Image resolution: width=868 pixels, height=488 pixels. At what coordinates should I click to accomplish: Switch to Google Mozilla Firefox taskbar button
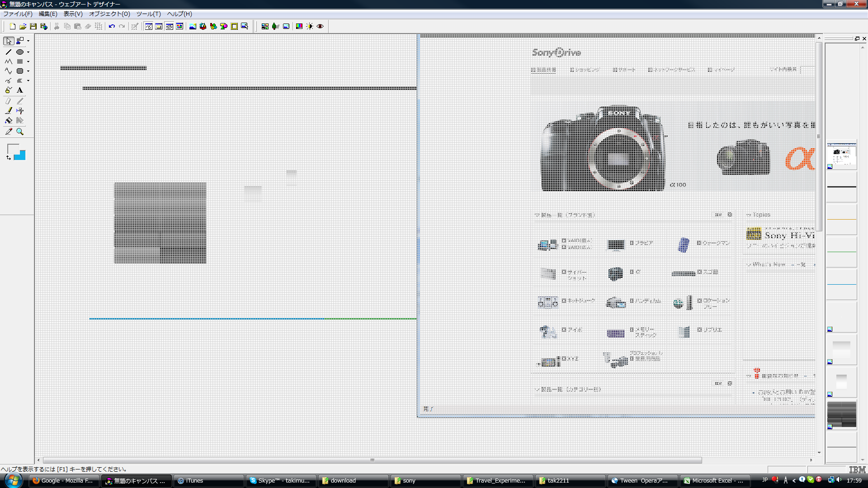pos(64,481)
